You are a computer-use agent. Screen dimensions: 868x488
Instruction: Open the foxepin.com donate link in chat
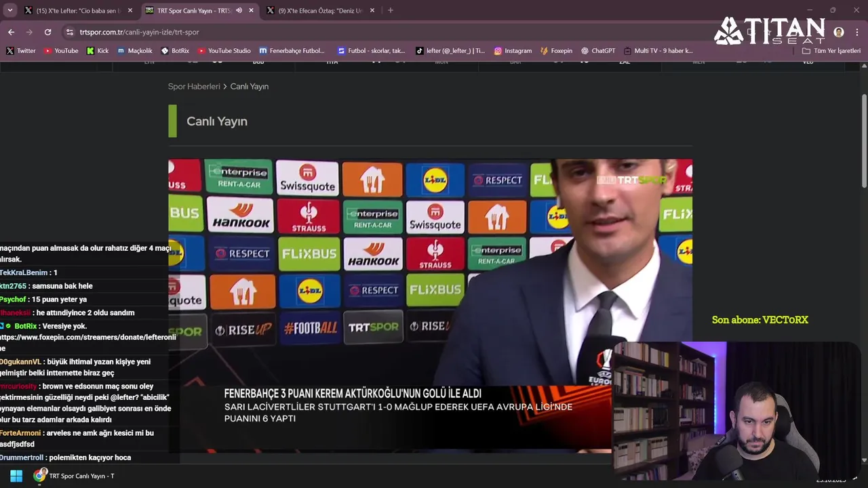(x=88, y=342)
